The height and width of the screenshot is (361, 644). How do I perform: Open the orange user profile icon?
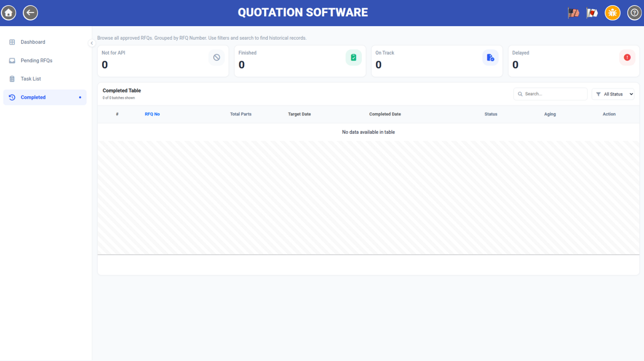tap(612, 13)
